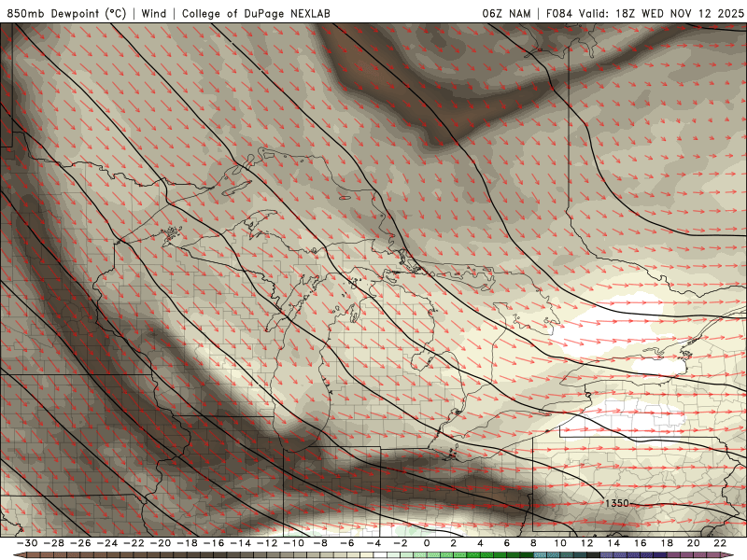Viewport: 747px width, 560px height.
Task: Click the -20 label on the color scale
Action: pos(160,543)
